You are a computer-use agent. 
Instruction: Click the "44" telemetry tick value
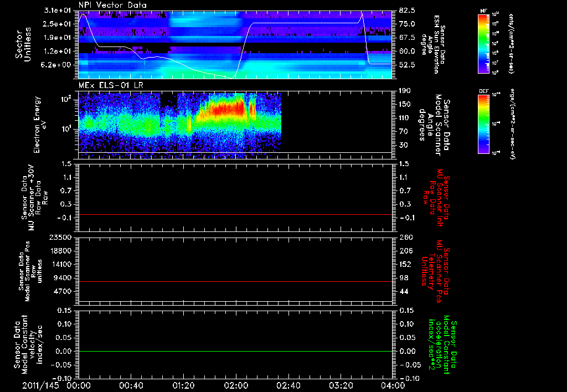[x=404, y=291]
